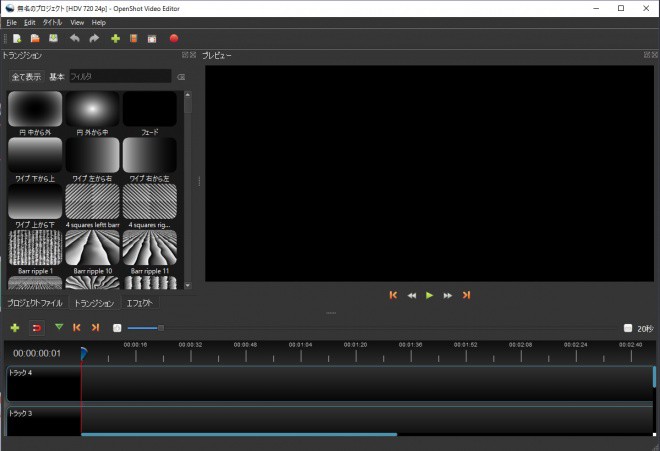
Task: Select the ワイプ 左から右 transition
Action: pos(92,155)
